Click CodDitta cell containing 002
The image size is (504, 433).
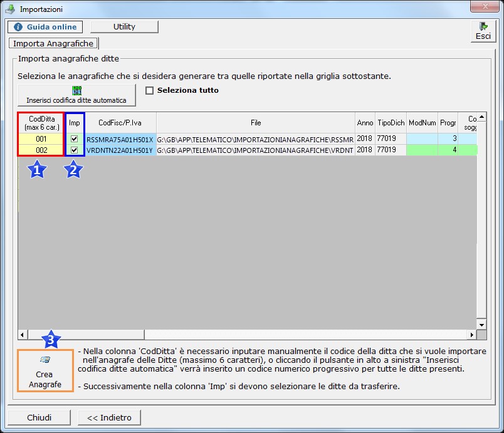[41, 150]
